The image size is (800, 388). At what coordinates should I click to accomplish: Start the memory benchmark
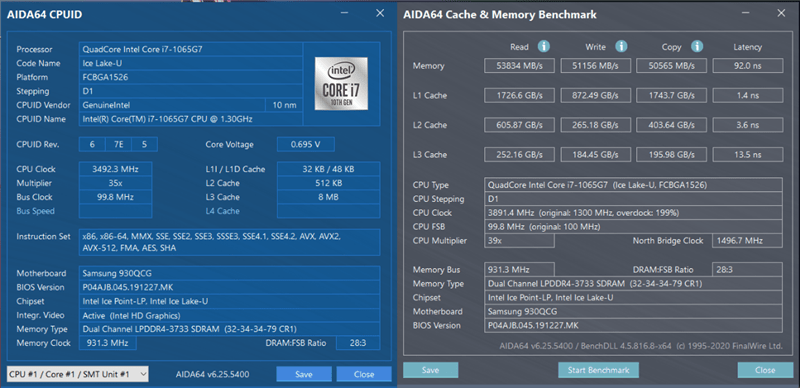(x=598, y=370)
